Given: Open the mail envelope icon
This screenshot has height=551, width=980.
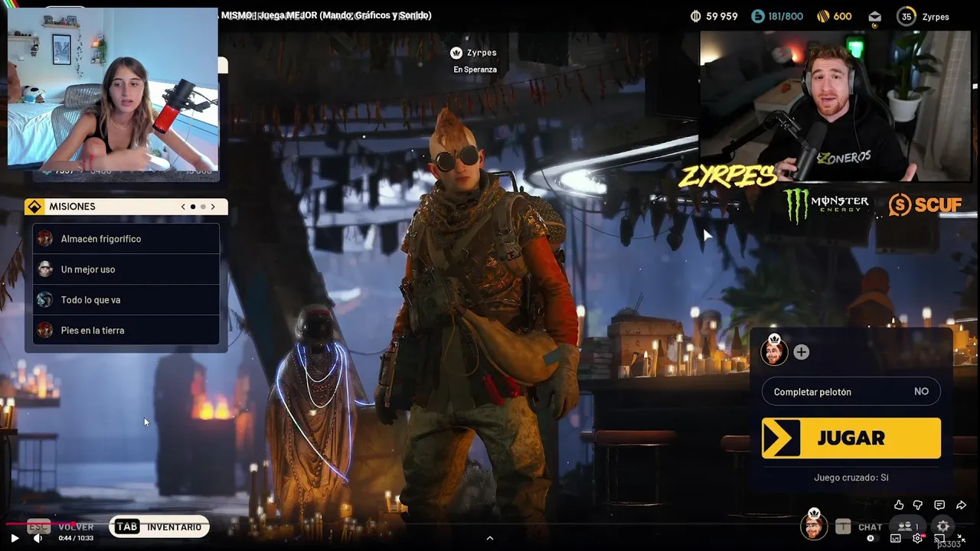Looking at the screenshot, I should [875, 16].
